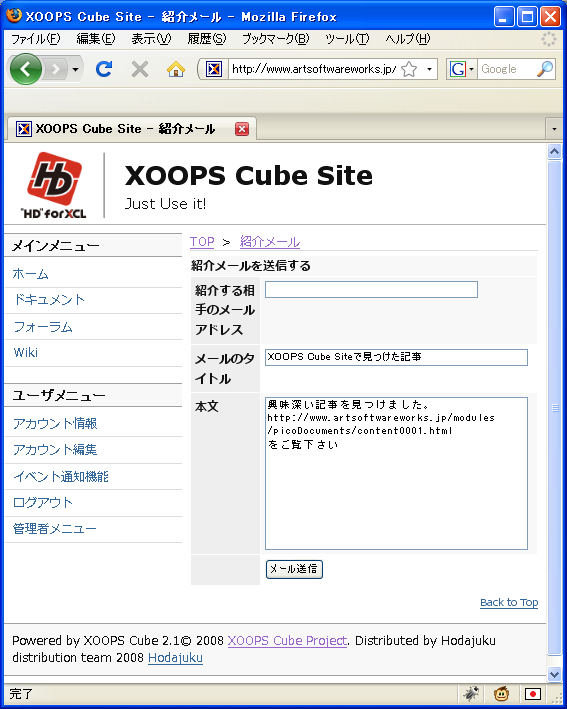Open the Wiki menu link
Image resolution: width=567 pixels, height=709 pixels.
coord(26,352)
